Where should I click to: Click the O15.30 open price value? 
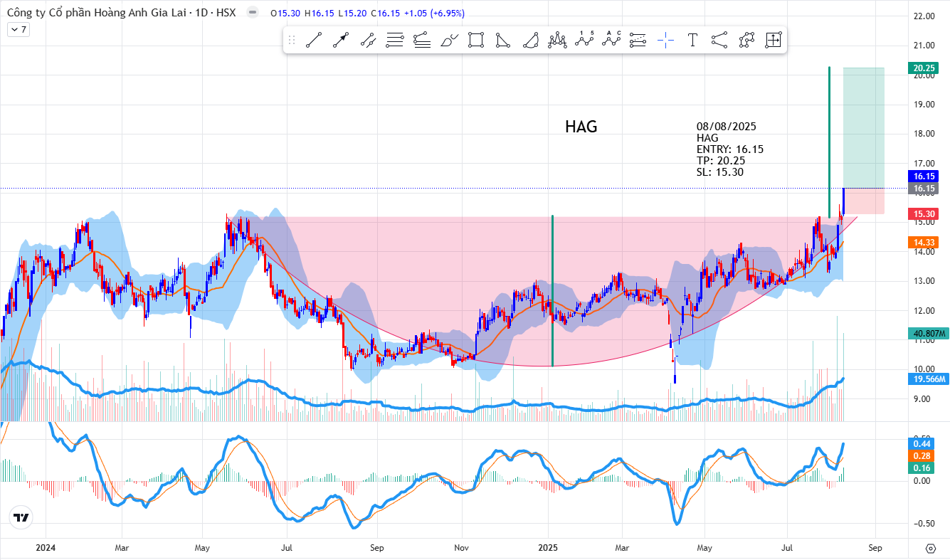click(284, 13)
